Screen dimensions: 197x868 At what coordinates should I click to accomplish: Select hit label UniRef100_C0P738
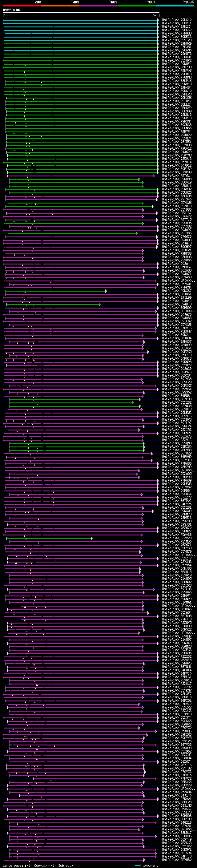177,67
